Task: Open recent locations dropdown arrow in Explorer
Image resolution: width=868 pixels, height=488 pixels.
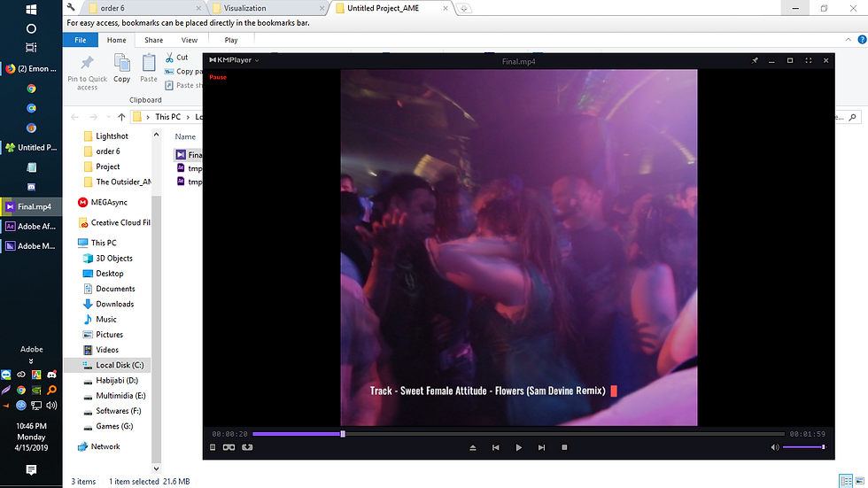Action: [108, 117]
